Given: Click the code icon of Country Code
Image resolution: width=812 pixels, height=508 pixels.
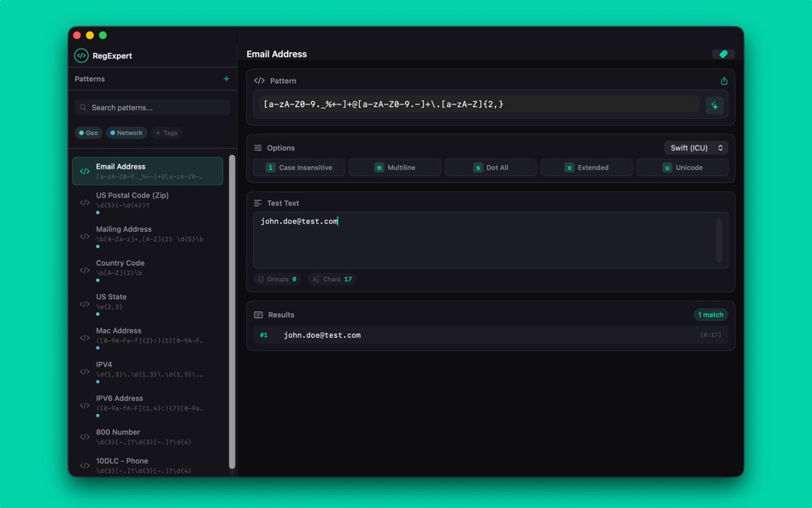Looking at the screenshot, I should point(85,270).
